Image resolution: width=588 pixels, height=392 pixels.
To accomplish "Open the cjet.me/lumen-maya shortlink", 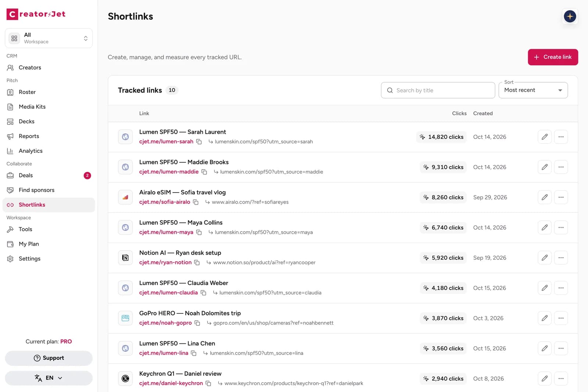I will tap(166, 232).
